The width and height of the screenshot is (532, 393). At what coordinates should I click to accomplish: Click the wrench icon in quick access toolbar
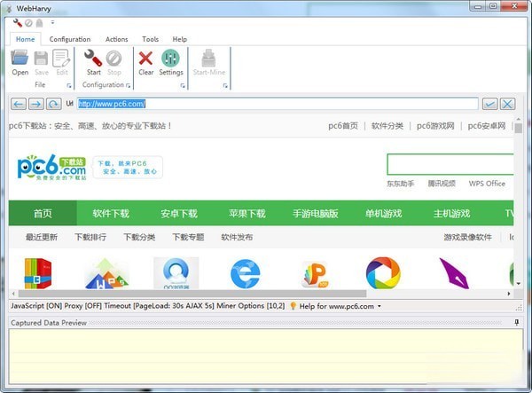(18, 23)
